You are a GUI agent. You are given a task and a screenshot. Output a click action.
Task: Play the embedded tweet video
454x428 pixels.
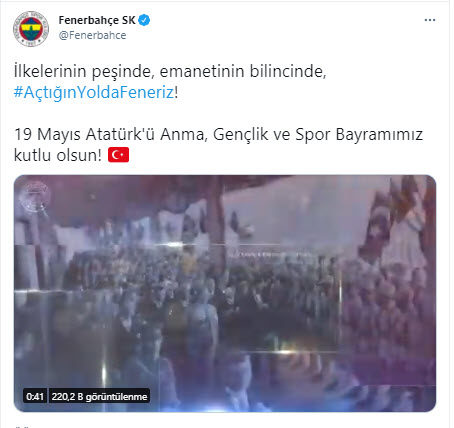pos(225,293)
